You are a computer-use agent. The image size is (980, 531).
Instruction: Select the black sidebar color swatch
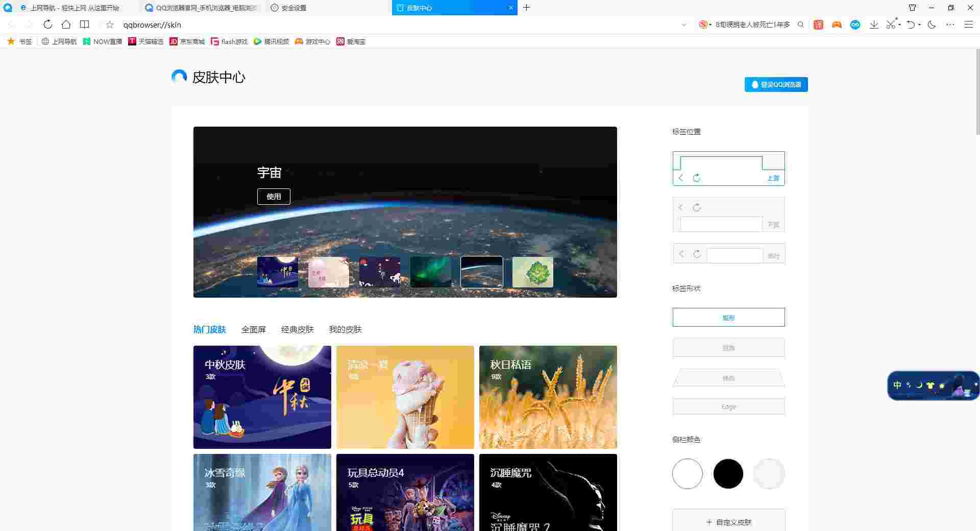coord(728,473)
